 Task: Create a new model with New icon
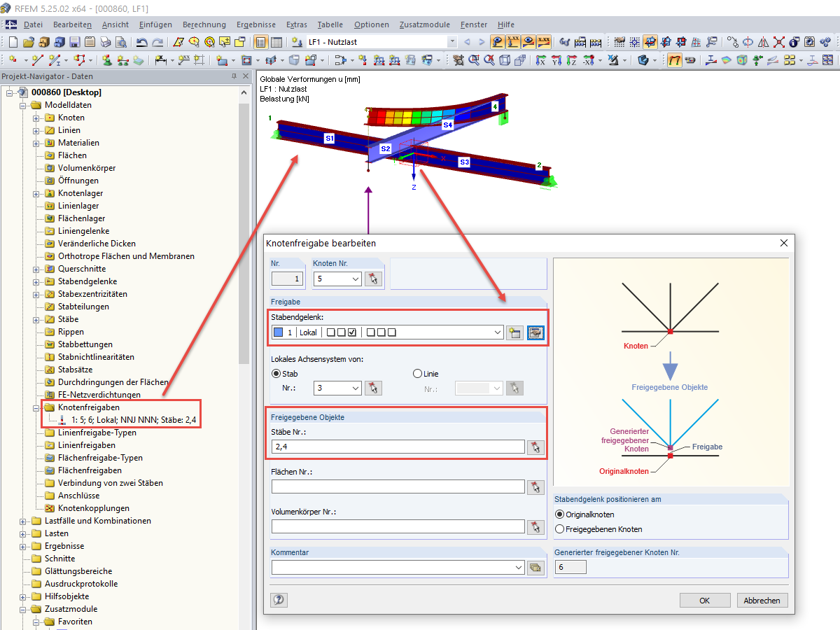tap(13, 42)
